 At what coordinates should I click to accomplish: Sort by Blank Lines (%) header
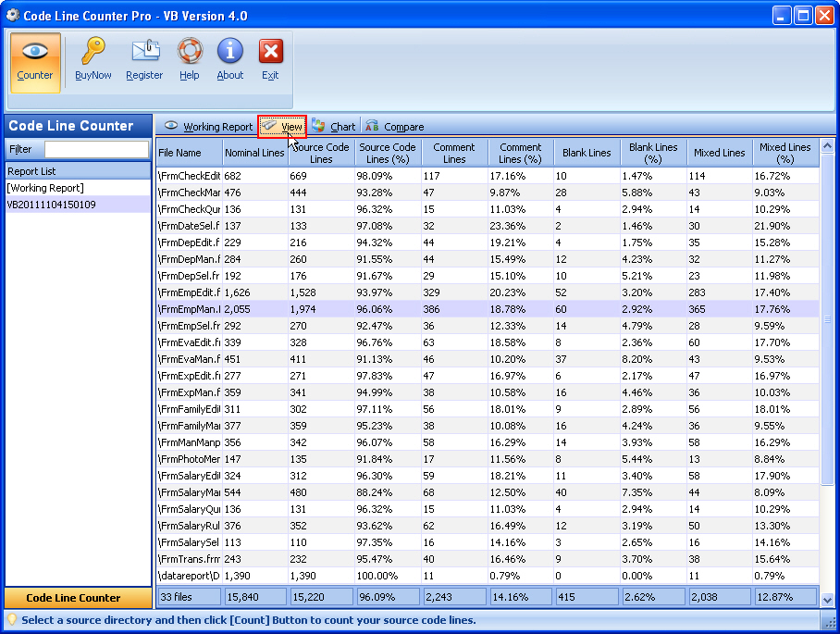click(653, 153)
